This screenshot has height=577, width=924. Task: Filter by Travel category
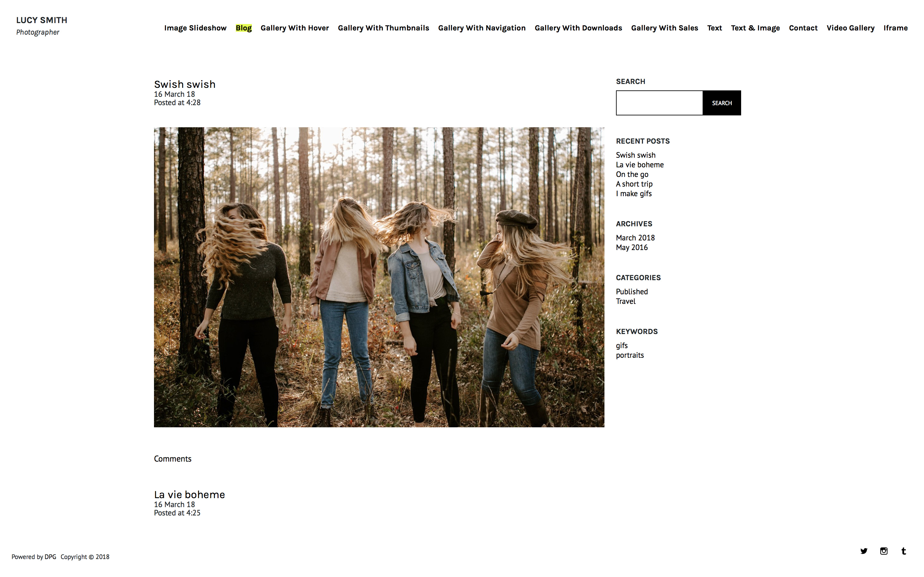pyautogui.click(x=625, y=301)
